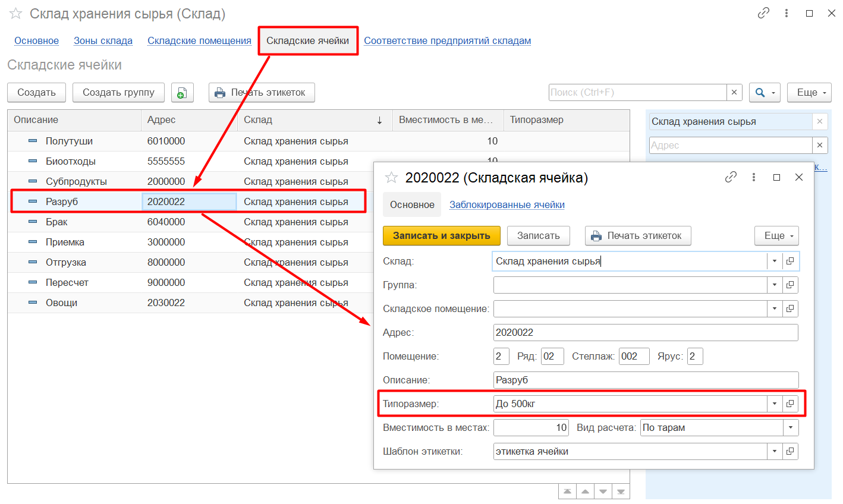Click into the Описание field containing Разруб
This screenshot has width=843, height=504.
[x=645, y=380]
